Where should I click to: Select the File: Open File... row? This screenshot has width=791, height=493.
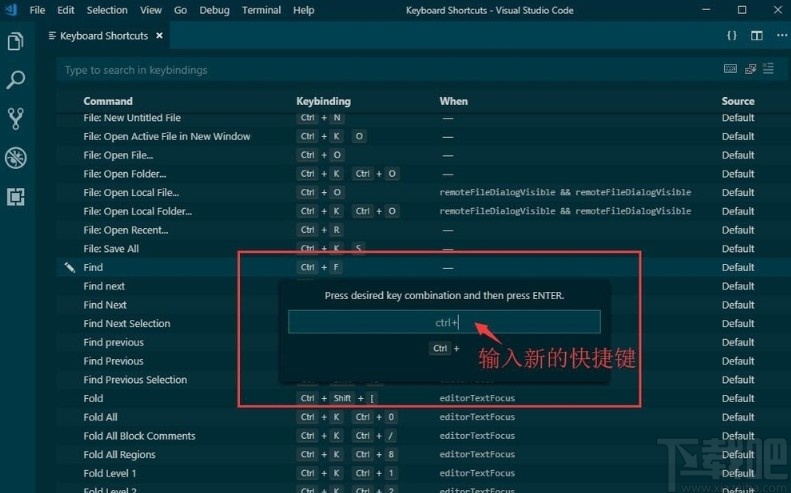[423, 155]
